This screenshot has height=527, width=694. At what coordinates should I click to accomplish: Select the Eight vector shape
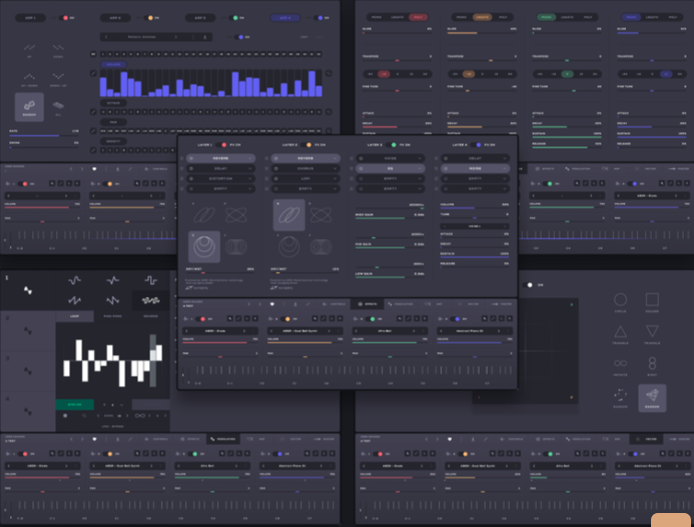[x=652, y=363]
